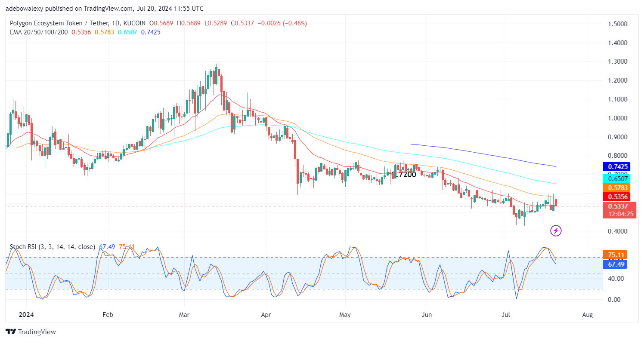This screenshot has width=644, height=341.
Task: Click the EMA 20/50/100/200 indicator label
Action: (x=39, y=32)
